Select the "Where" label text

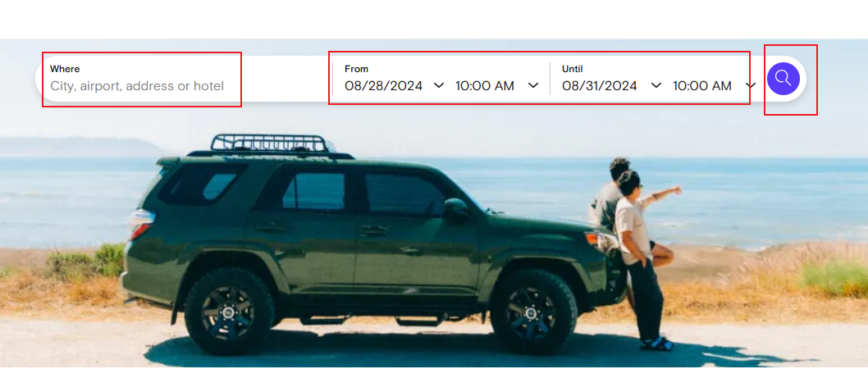(x=65, y=69)
